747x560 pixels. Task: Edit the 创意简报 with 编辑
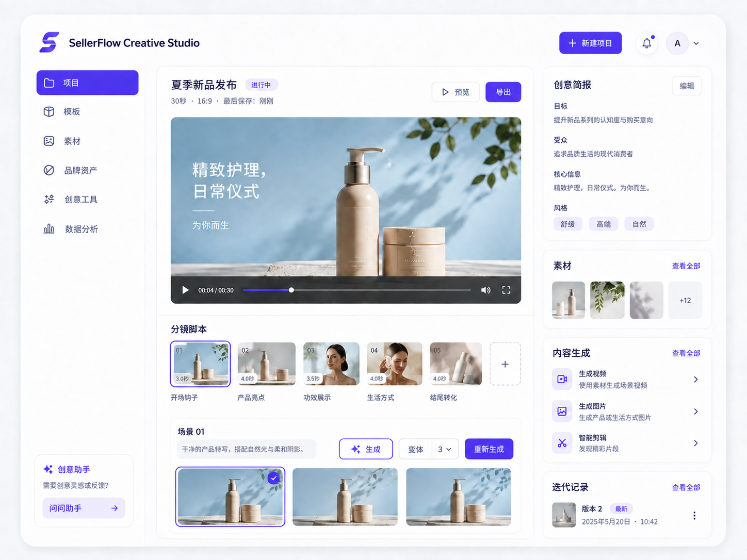pos(687,86)
